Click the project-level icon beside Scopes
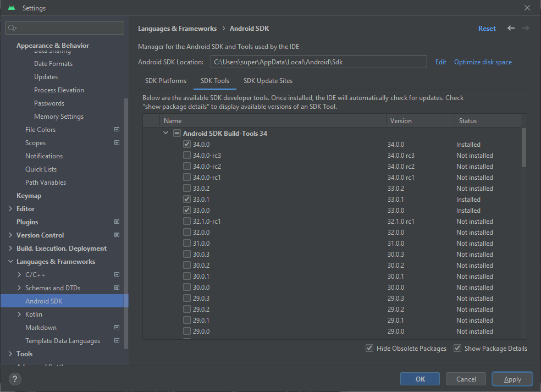 [x=117, y=143]
